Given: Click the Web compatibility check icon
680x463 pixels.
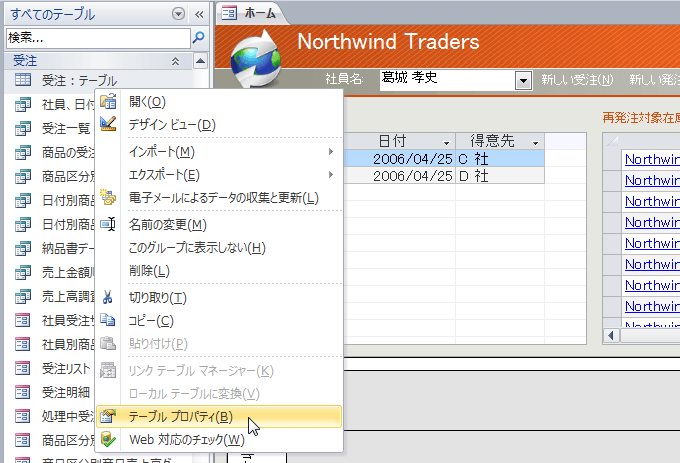Looking at the screenshot, I should point(108,439).
